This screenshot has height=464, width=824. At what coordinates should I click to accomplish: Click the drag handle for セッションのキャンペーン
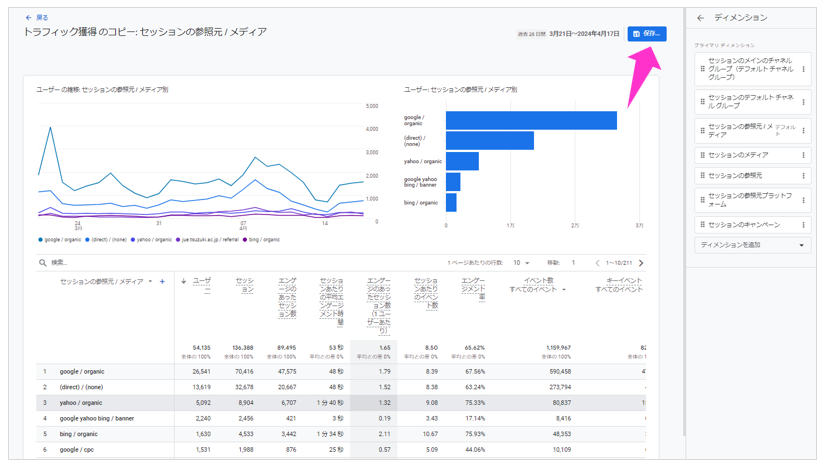coord(703,224)
